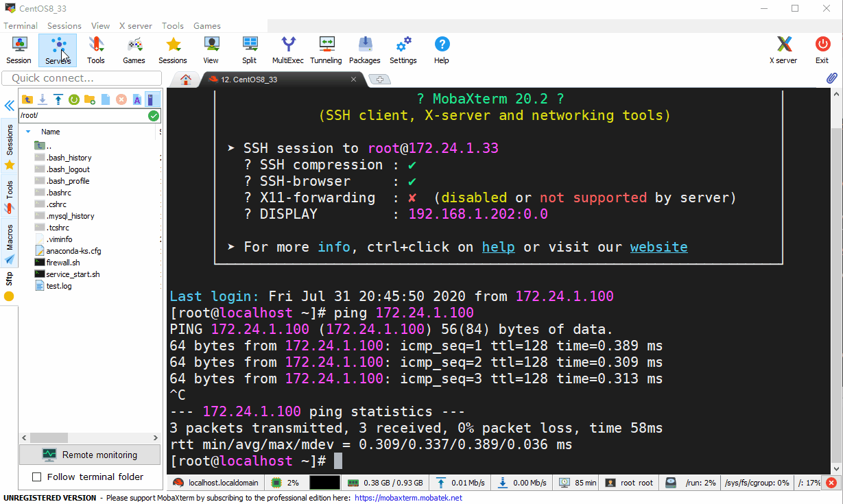Open the Packages manager

[365, 50]
